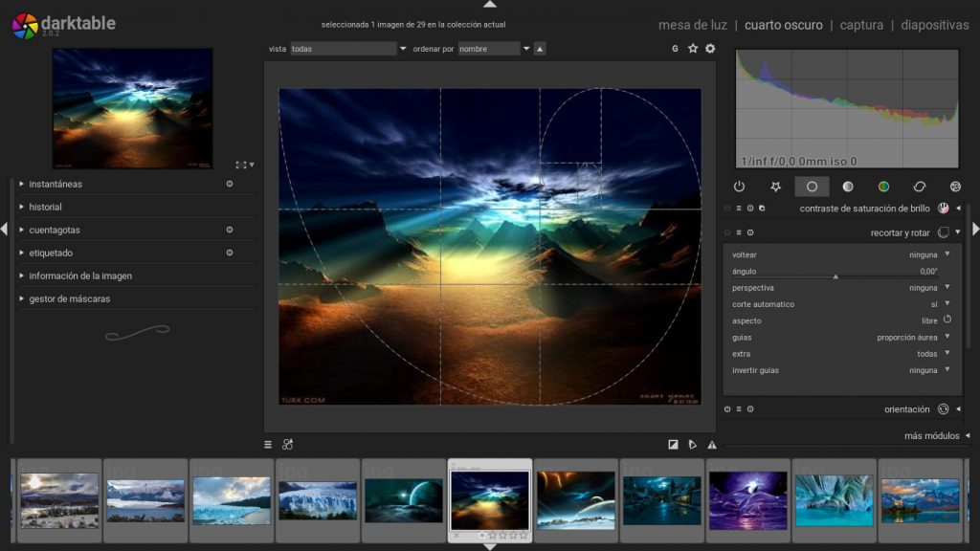Open the quick styles icon below the image
This screenshot has width=980, height=551.
[x=287, y=444]
